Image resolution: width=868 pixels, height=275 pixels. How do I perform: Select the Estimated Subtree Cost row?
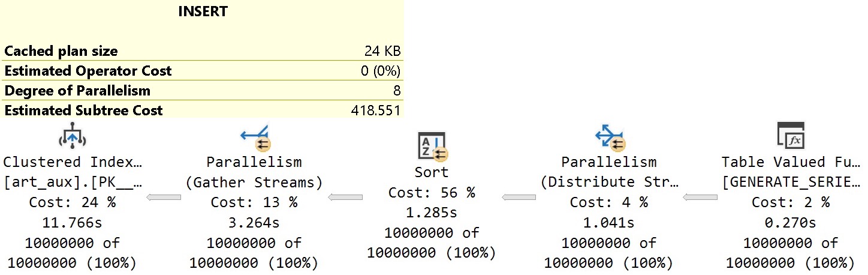click(202, 110)
